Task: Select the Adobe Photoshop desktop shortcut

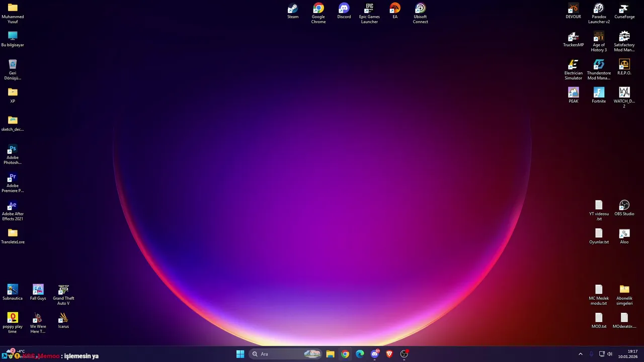Action: 13,154
